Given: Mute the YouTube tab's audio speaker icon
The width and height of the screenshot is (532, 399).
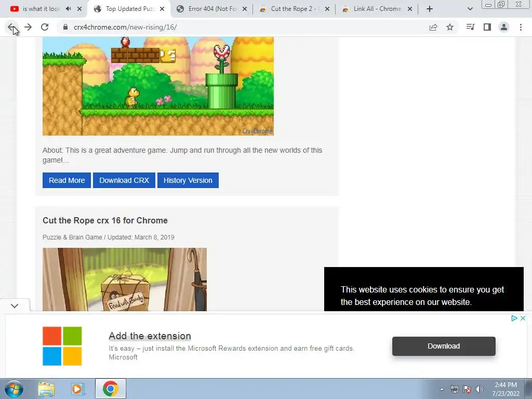Looking at the screenshot, I should point(68,9).
